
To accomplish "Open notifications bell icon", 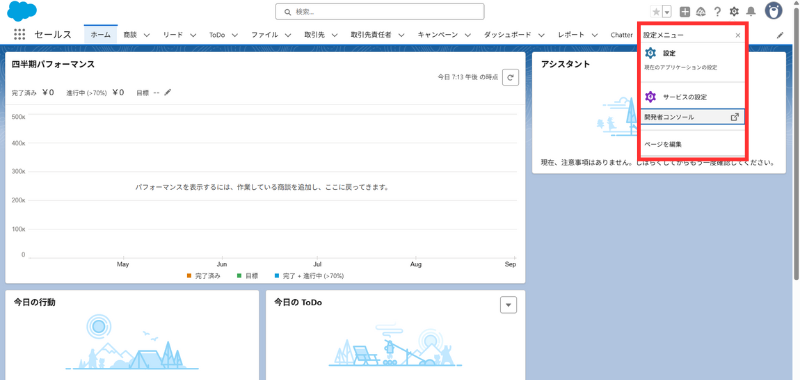I will coord(751,12).
